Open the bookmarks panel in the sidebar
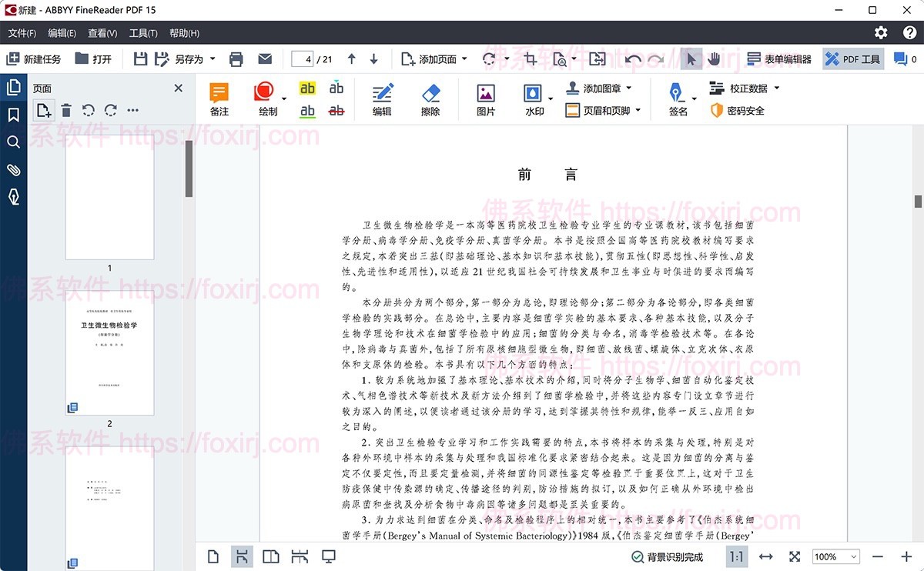The height and width of the screenshot is (571, 924). click(13, 115)
